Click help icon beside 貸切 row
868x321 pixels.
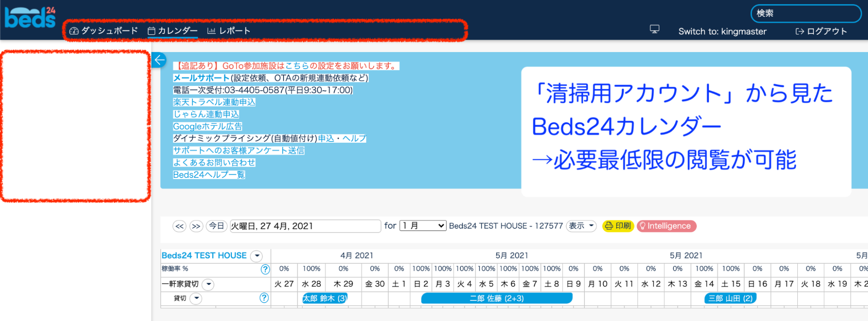pos(264,298)
